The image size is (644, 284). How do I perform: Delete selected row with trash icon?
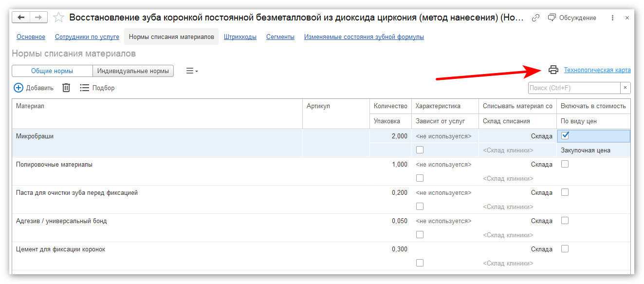pyautogui.click(x=66, y=88)
